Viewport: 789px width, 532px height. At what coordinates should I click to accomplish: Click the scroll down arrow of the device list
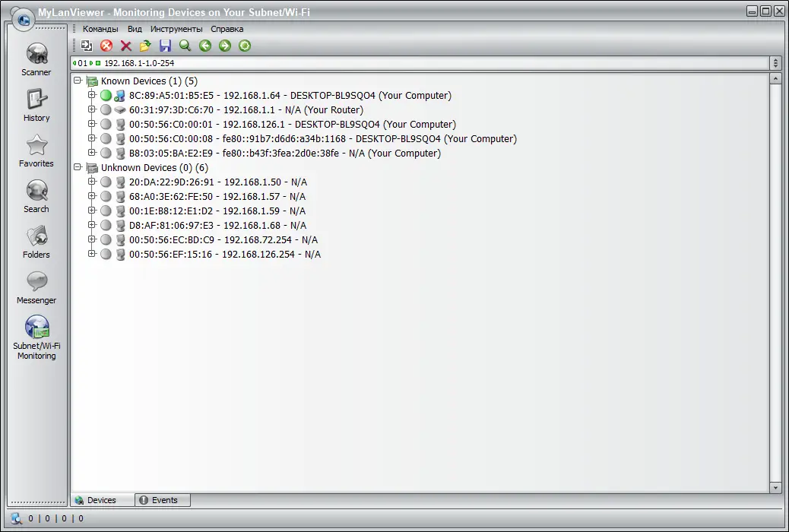point(775,487)
